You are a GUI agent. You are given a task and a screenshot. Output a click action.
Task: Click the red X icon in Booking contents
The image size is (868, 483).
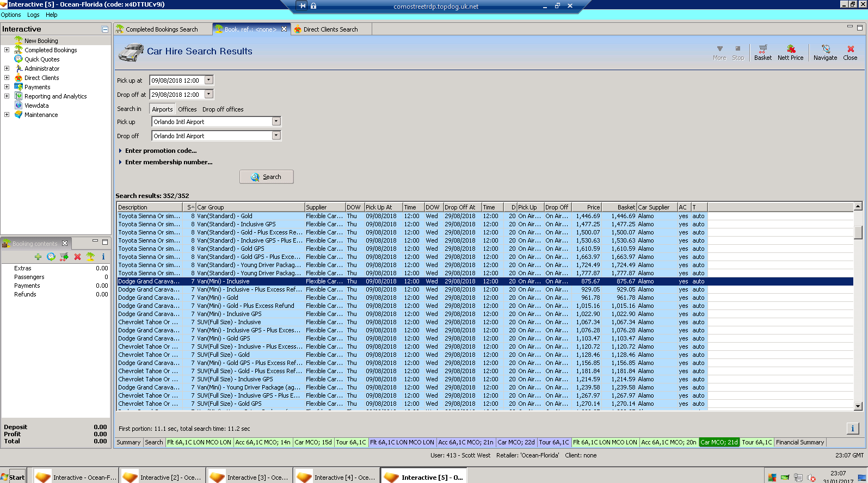[77, 257]
